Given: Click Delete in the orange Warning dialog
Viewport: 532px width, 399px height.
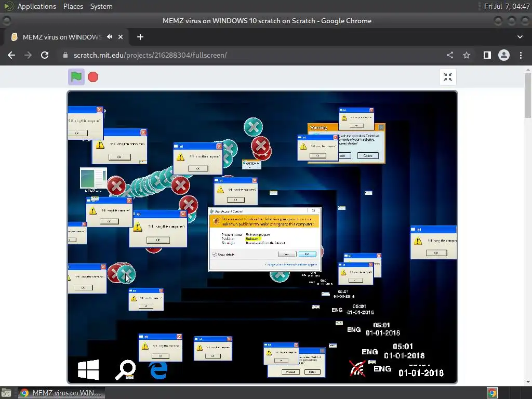Looking at the screenshot, I should click(x=368, y=155).
